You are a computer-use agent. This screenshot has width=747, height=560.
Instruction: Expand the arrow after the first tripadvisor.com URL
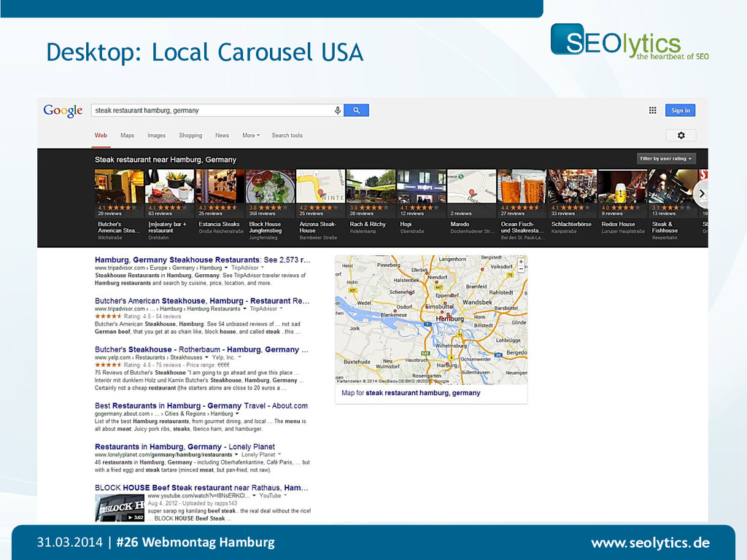pyautogui.click(x=226, y=268)
